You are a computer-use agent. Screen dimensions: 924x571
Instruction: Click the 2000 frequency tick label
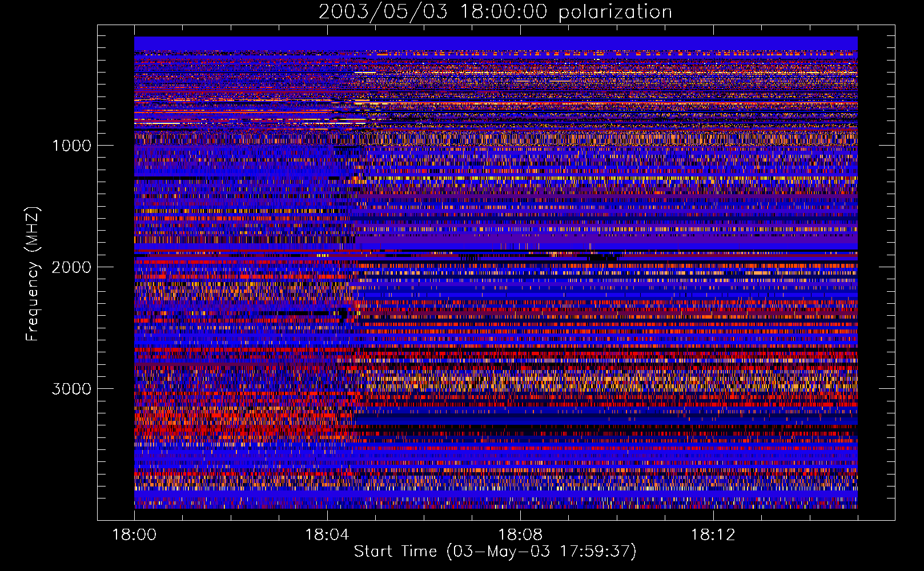[71, 267]
